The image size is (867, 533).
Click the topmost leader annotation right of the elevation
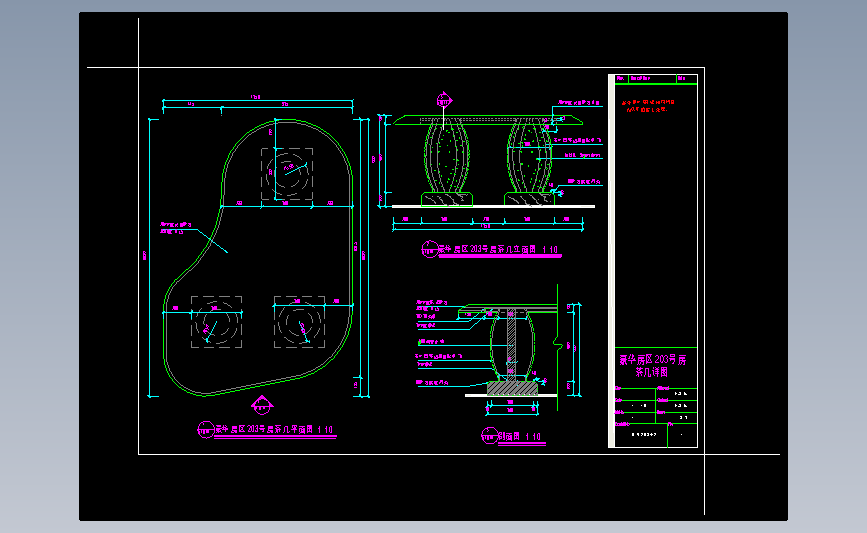tap(579, 102)
